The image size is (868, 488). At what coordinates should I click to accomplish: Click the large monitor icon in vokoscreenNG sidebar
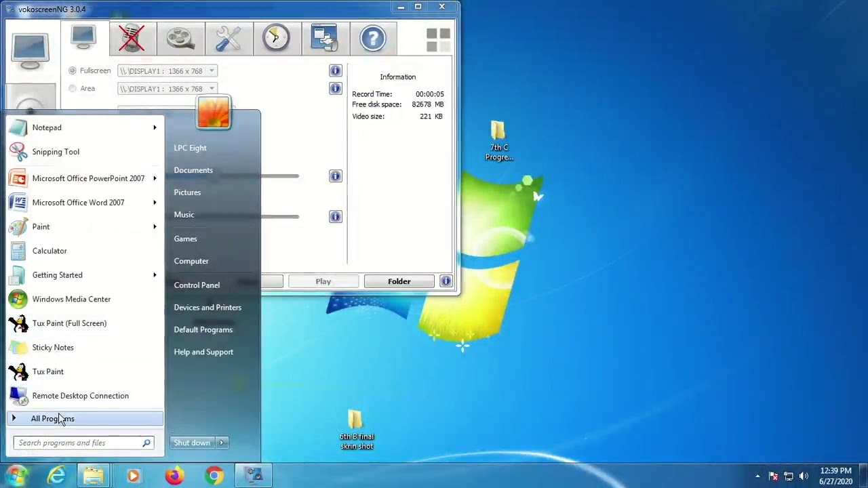(30, 52)
